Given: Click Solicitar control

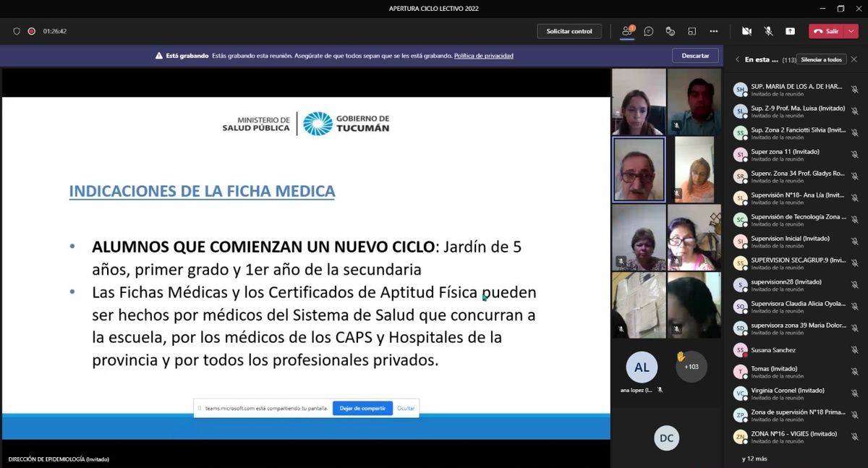Looking at the screenshot, I should click(569, 31).
